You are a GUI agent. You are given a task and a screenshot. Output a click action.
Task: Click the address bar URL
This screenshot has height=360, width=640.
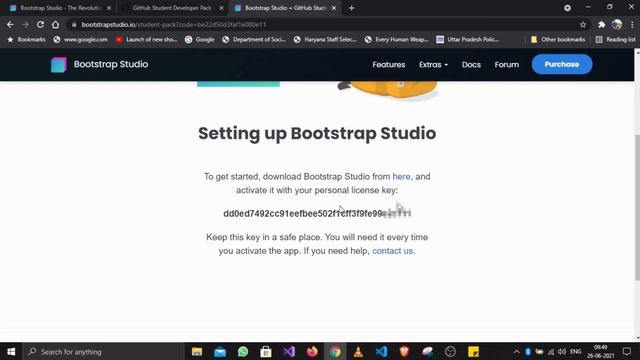click(x=173, y=24)
